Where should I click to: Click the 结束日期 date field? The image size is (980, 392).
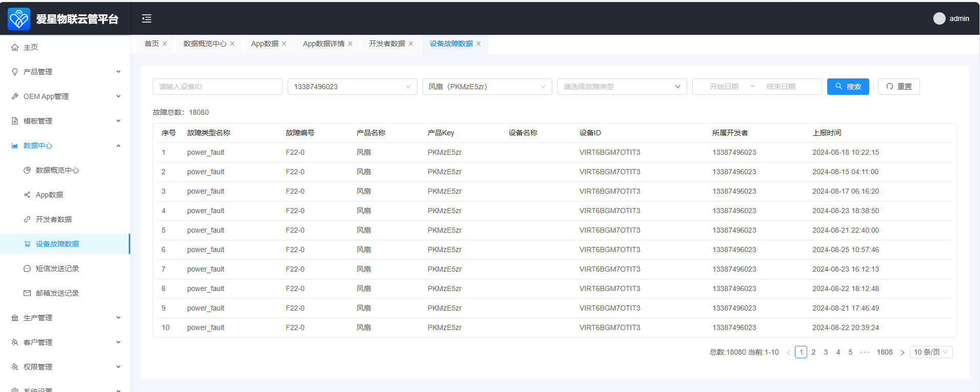pyautogui.click(x=781, y=87)
